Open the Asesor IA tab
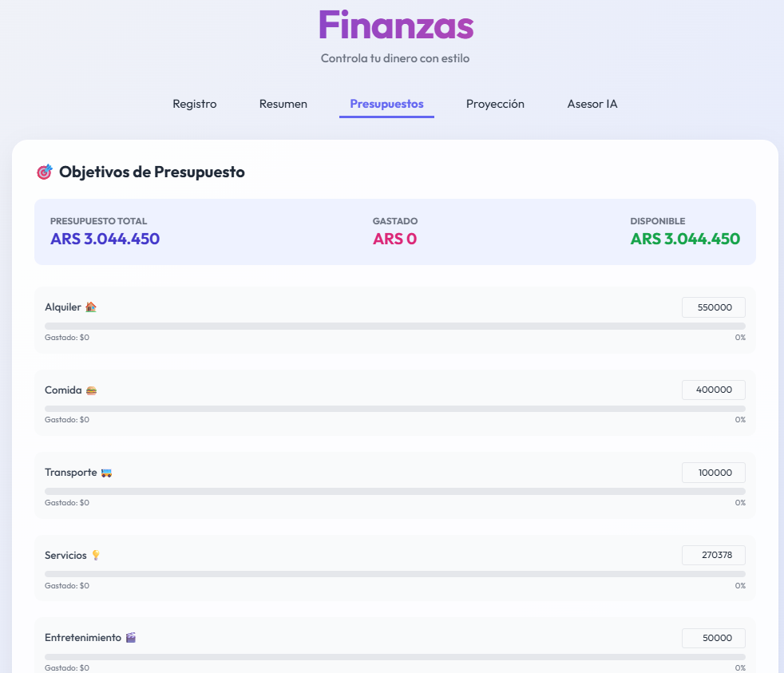This screenshot has height=673, width=784. tap(592, 104)
